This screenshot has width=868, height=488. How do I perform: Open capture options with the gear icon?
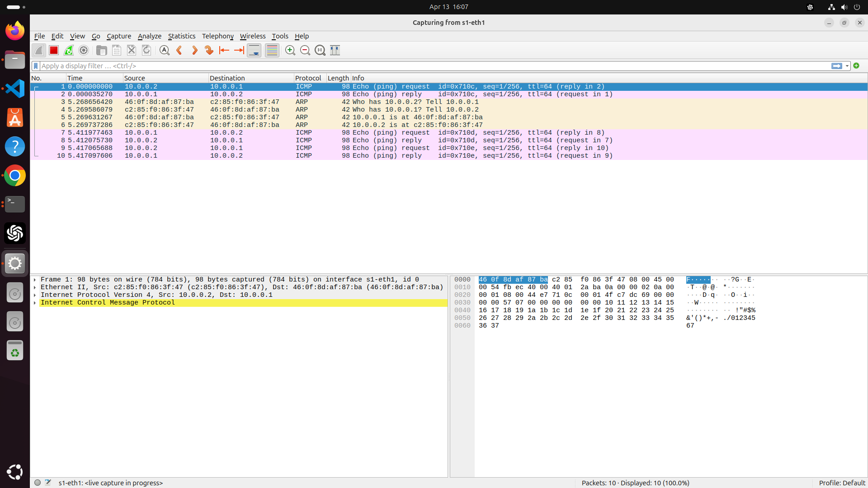click(x=83, y=50)
